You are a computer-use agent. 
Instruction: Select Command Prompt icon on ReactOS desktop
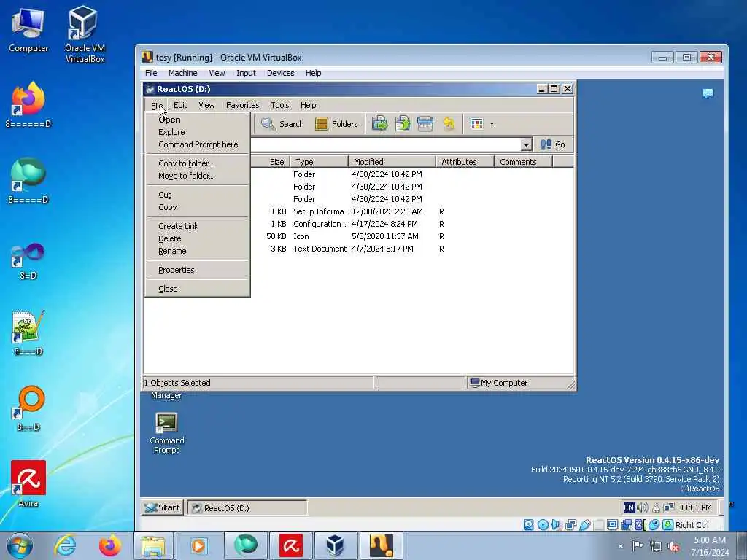[167, 433]
